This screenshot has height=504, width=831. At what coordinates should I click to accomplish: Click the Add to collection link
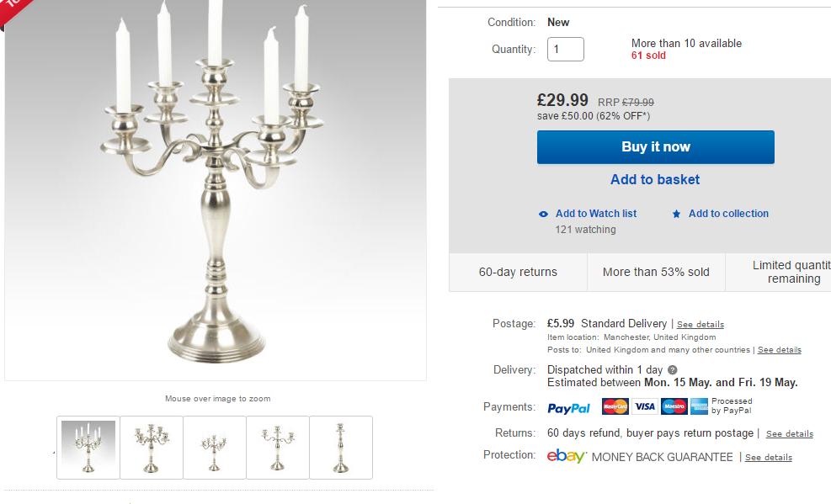tap(728, 214)
